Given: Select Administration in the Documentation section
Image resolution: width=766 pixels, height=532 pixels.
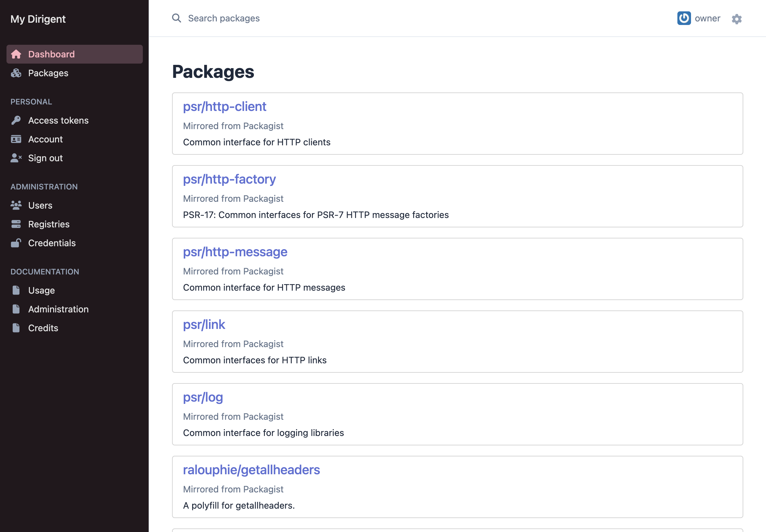Looking at the screenshot, I should coord(58,309).
